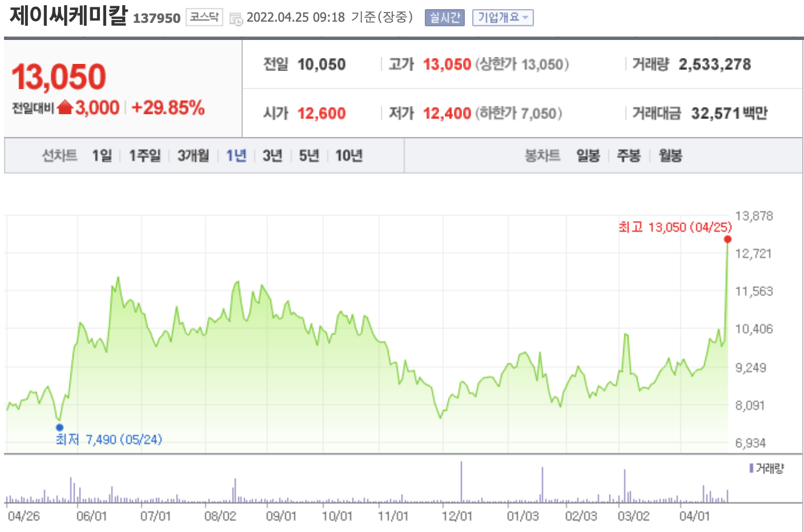
Task: Click the 봉차트 label
Action: [x=542, y=155]
